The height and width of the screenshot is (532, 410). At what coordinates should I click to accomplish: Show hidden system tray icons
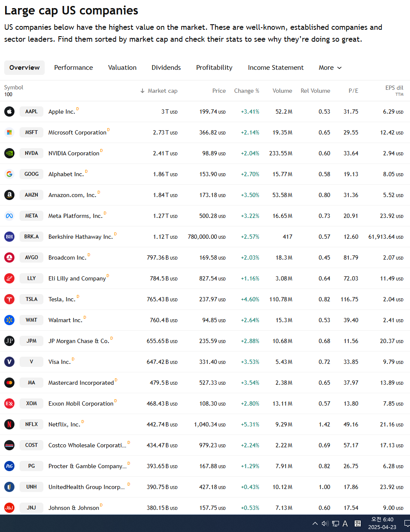pos(315,523)
